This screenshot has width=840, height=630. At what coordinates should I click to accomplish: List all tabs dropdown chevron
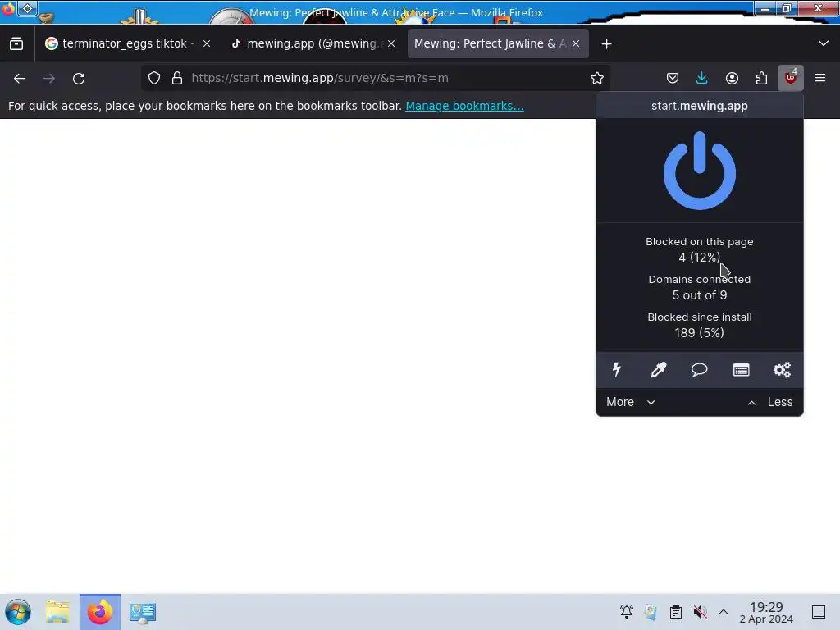(824, 43)
